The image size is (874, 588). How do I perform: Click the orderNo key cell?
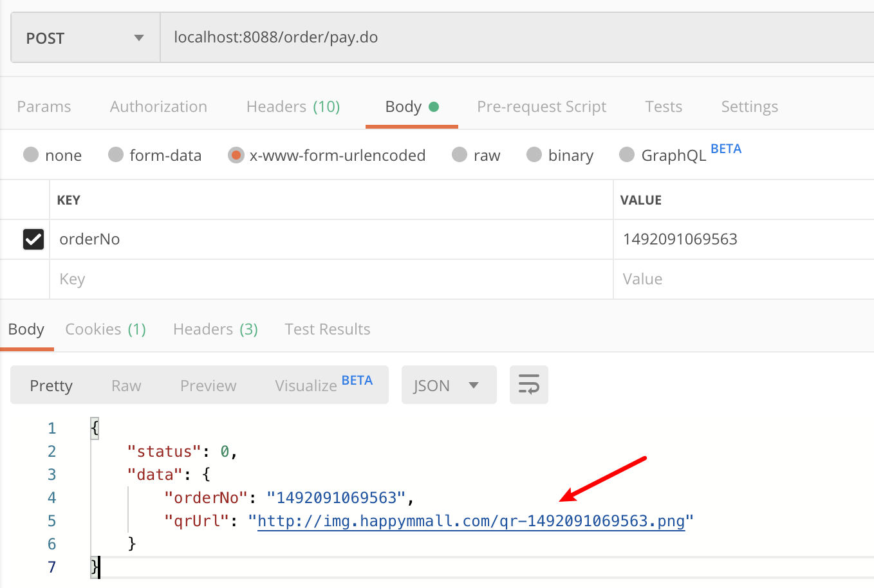tap(331, 239)
